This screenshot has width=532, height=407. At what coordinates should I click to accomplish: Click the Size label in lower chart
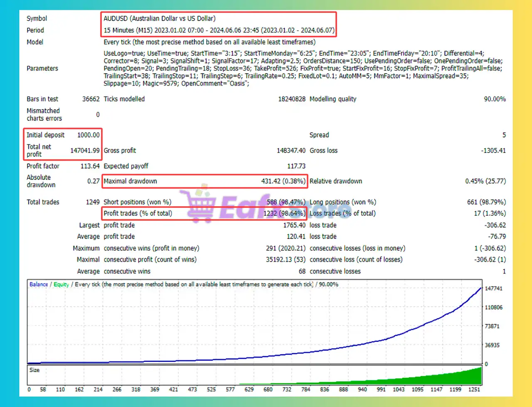coord(34,370)
